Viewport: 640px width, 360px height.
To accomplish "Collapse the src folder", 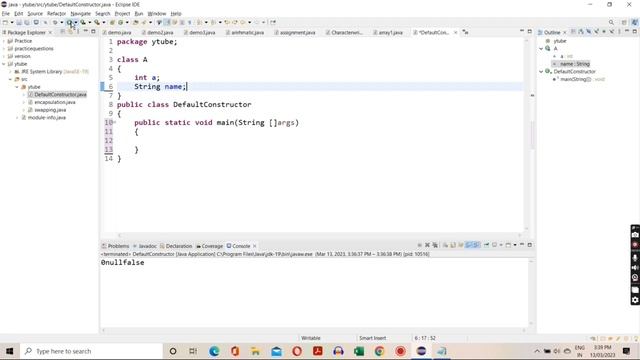I will point(11,79).
